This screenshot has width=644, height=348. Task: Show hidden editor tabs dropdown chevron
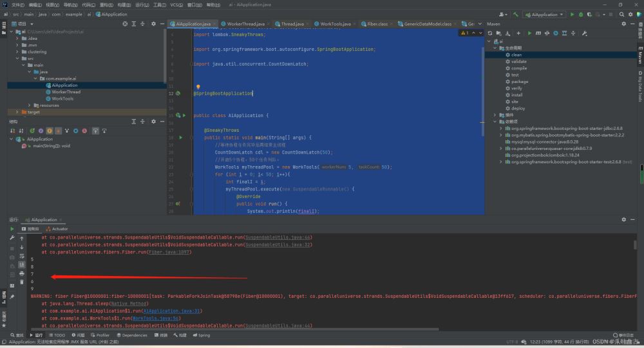tap(480, 24)
